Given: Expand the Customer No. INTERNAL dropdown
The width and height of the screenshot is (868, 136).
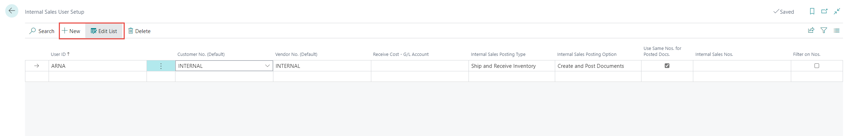Looking at the screenshot, I should click(x=267, y=66).
